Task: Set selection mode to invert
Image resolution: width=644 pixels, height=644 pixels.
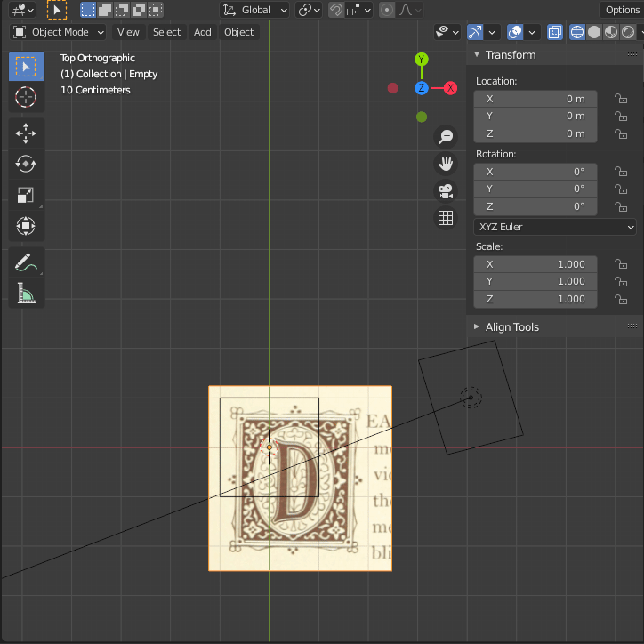Action: point(139,10)
